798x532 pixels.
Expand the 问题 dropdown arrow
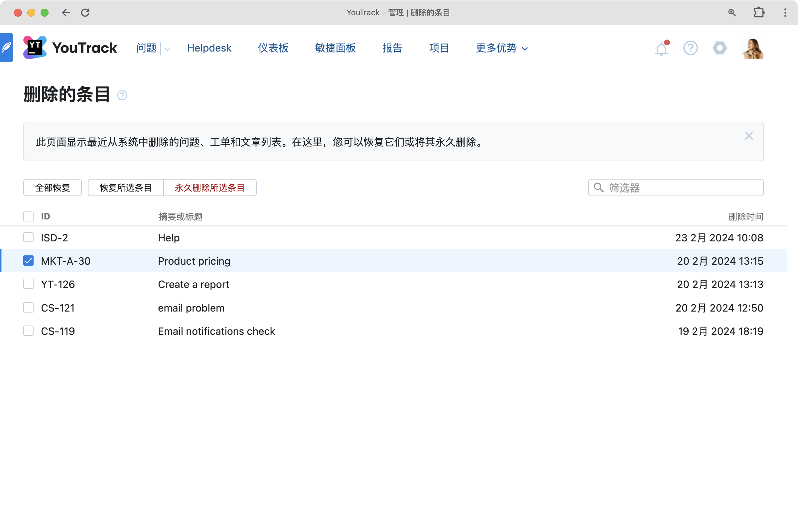[167, 49]
